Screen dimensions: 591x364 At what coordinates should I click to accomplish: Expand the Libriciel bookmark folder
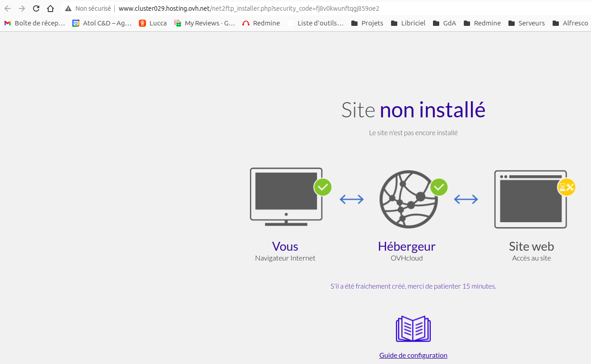click(x=408, y=23)
